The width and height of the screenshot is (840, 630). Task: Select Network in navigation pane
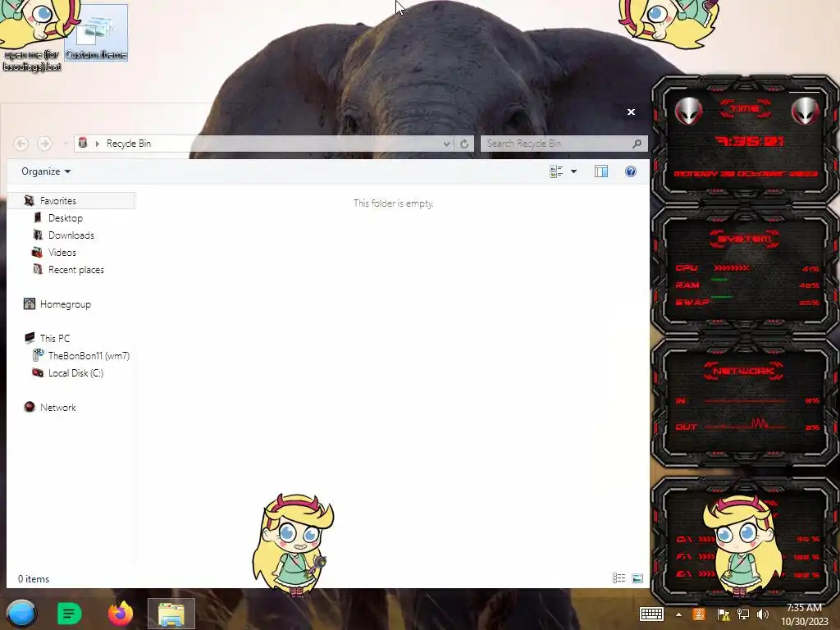[x=58, y=407]
